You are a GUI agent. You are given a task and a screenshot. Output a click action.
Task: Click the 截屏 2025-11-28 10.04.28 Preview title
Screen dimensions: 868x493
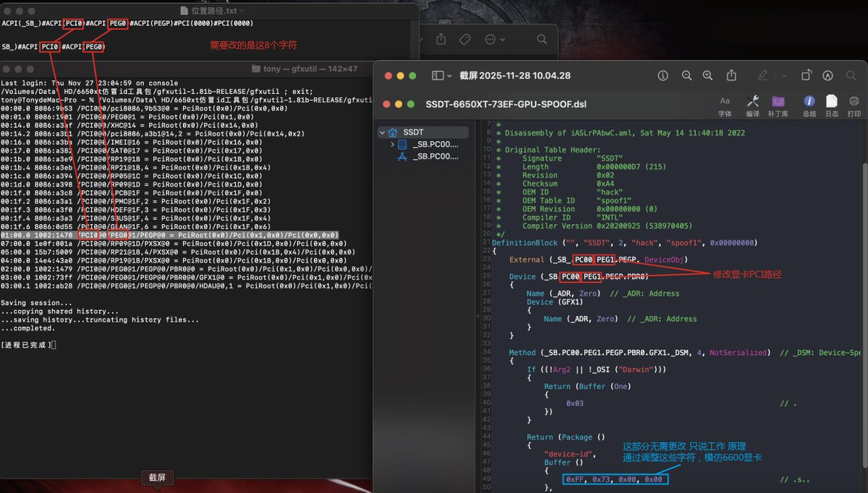[x=515, y=75]
